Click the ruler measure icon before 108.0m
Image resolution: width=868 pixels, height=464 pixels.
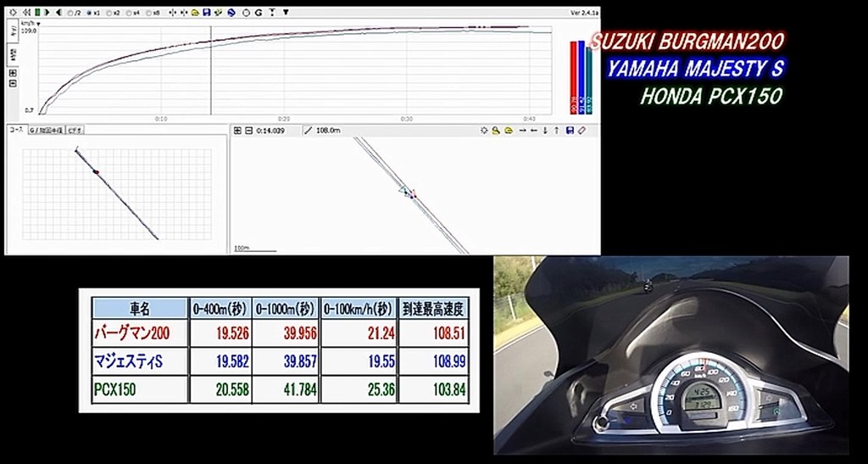pyautogui.click(x=309, y=131)
